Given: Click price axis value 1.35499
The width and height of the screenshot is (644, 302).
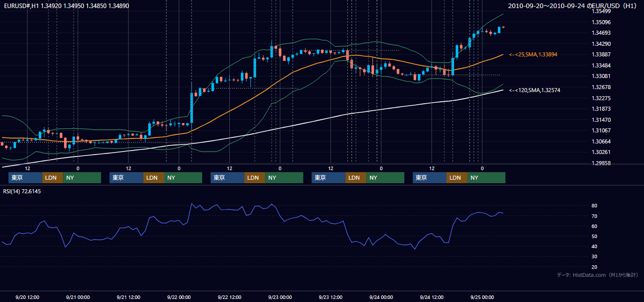Looking at the screenshot, I should point(601,11).
